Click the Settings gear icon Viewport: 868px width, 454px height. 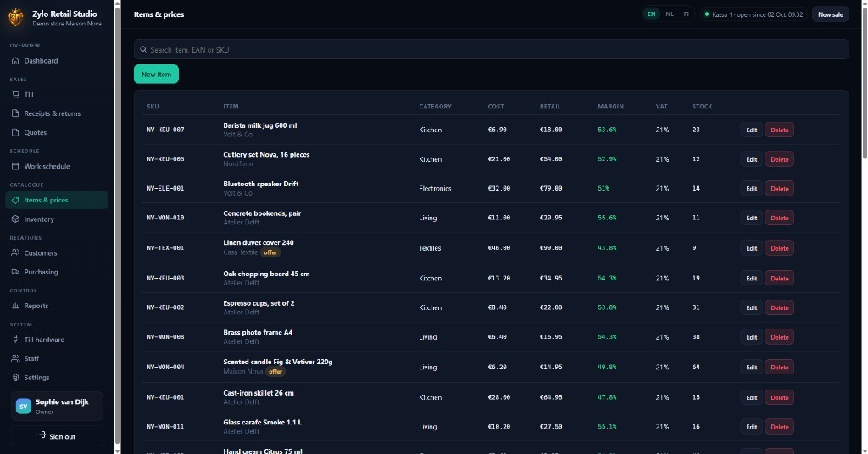(x=15, y=377)
